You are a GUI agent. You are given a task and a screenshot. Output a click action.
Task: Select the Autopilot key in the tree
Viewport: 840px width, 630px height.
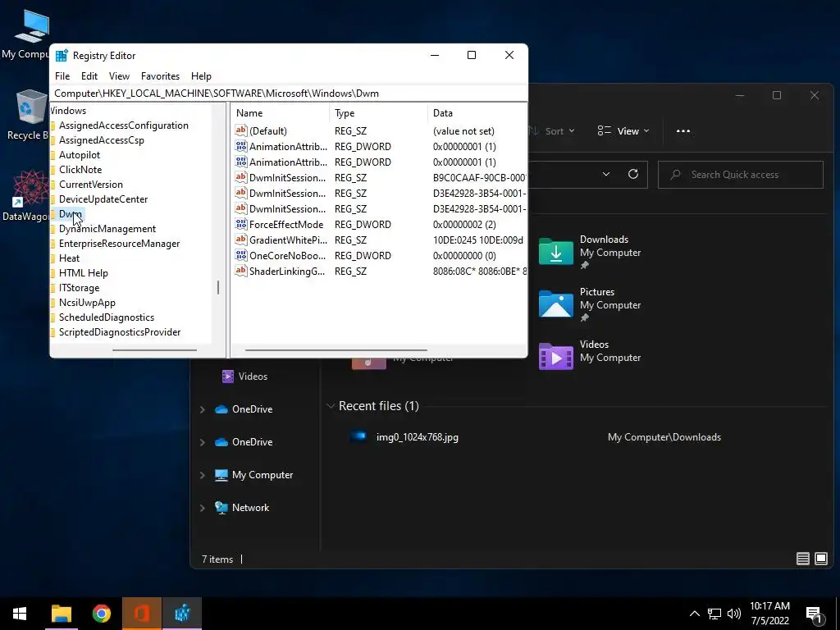(x=80, y=155)
